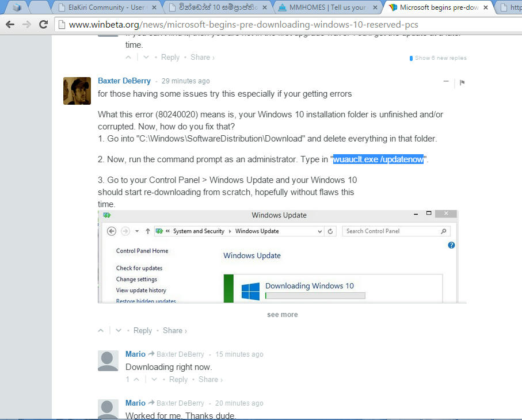522x420 pixels.
Task: Select the Microsoft begins pre-download tab
Action: 439,7
